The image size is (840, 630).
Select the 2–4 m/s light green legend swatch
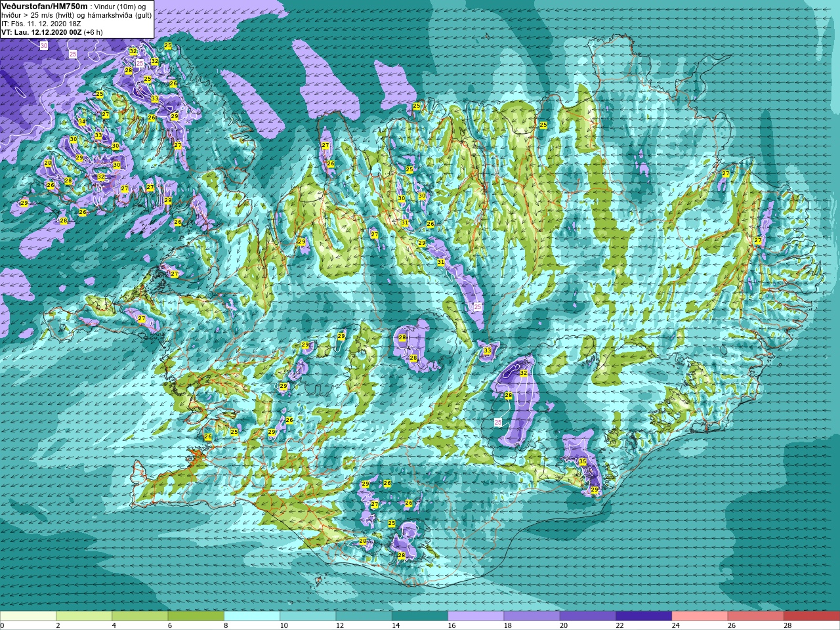pos(84,616)
